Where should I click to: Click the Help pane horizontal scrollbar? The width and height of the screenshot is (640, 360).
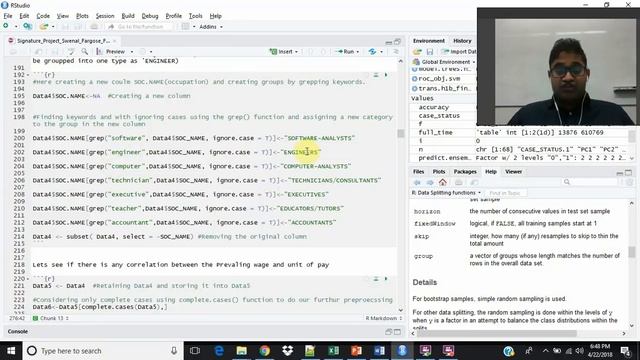(x=496, y=333)
